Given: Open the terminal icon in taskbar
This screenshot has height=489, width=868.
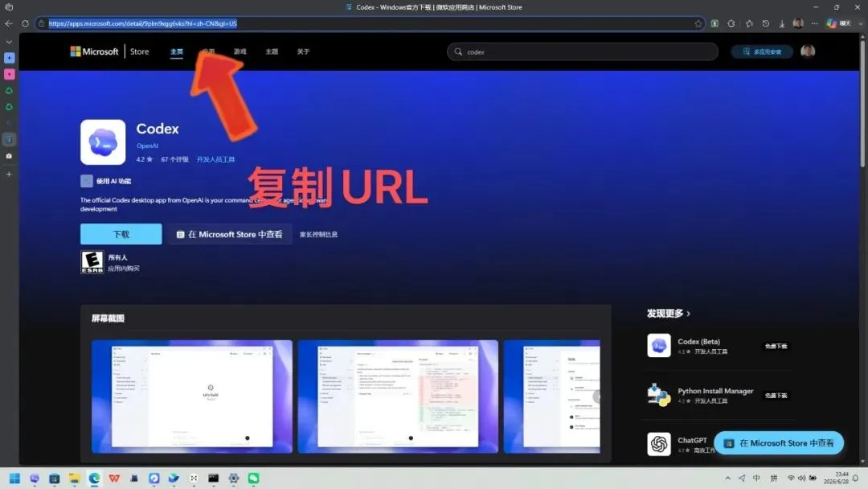Looking at the screenshot, I should tap(213, 478).
